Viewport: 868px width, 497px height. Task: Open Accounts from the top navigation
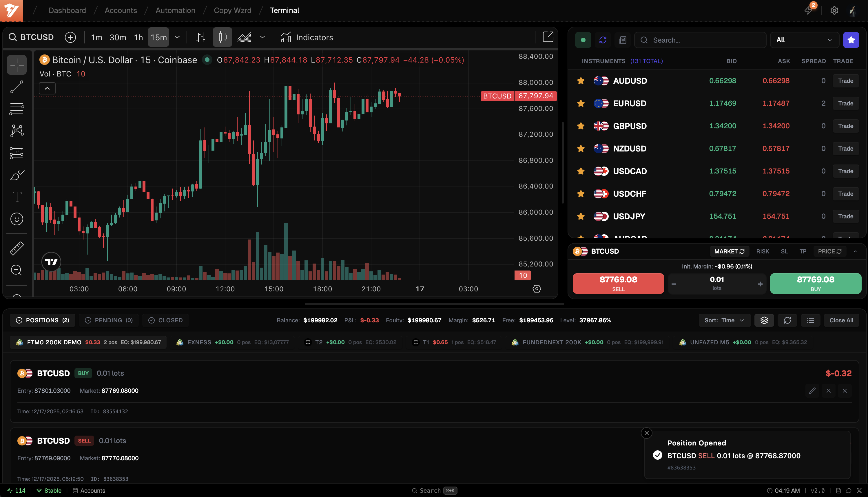point(121,10)
